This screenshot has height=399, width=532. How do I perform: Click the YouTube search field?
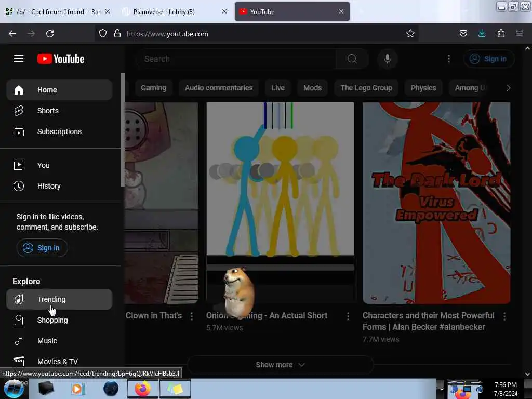[237, 59]
